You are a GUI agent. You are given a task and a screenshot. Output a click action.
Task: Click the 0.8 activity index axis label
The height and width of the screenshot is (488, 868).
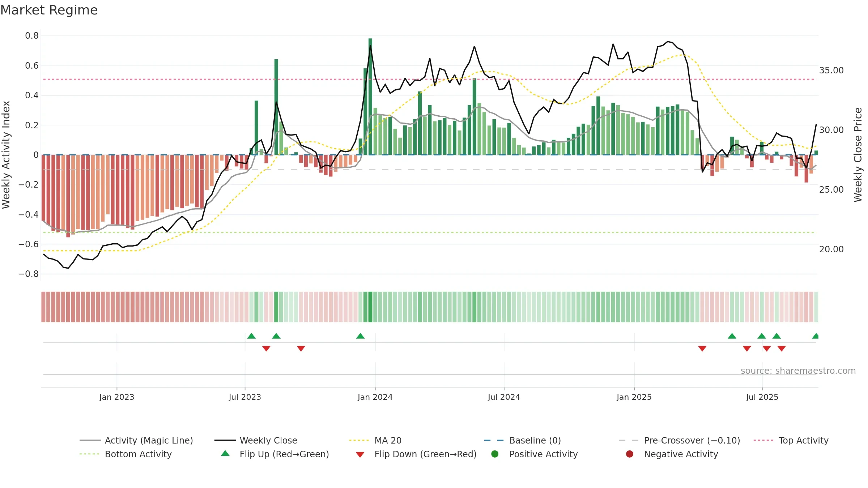tap(32, 35)
